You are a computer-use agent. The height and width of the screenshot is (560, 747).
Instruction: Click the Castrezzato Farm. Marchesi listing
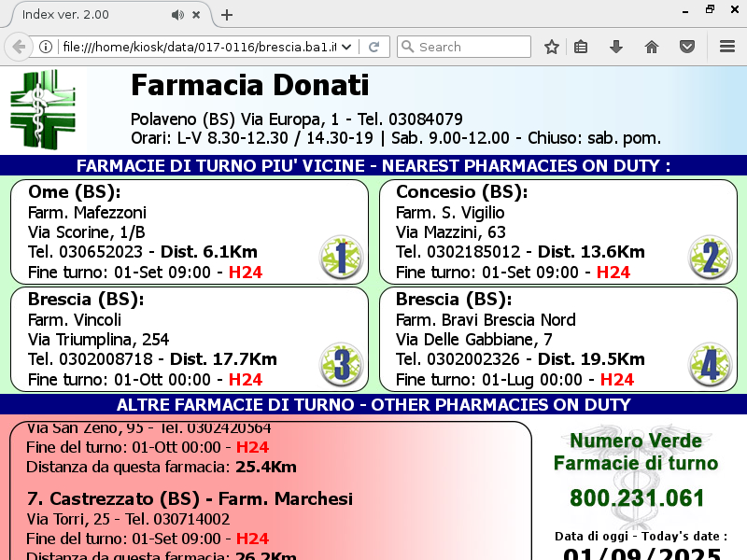187,497
